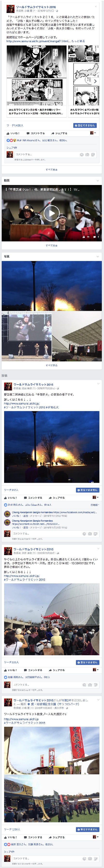Screen dimensions: 104x868
Task: Click the thumbs-up count on the video thumbnail
Action: [x=86, y=237]
